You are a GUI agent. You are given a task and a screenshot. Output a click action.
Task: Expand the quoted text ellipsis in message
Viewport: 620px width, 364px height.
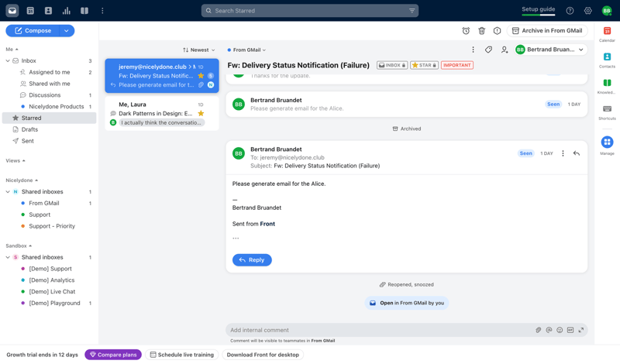tap(236, 239)
